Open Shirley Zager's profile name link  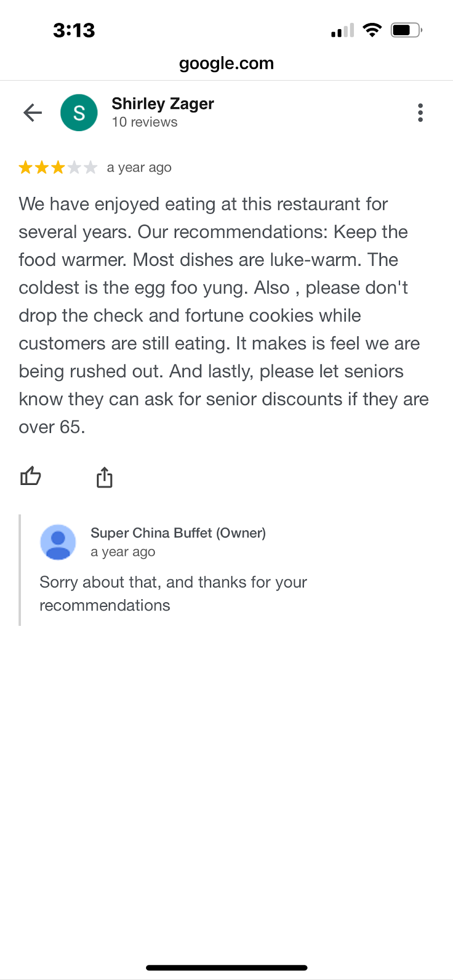click(162, 104)
